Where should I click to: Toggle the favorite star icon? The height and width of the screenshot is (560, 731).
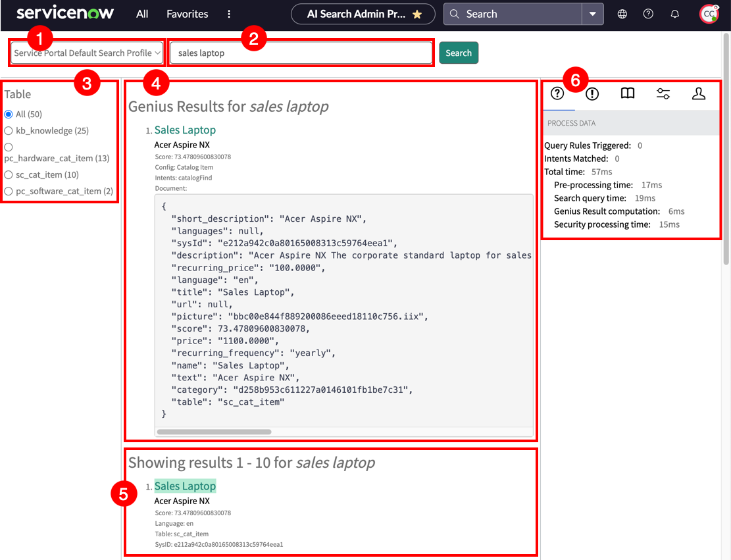417,14
